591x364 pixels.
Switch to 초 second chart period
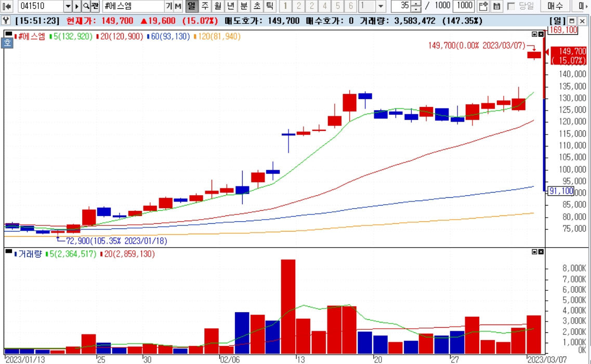[x=257, y=6]
